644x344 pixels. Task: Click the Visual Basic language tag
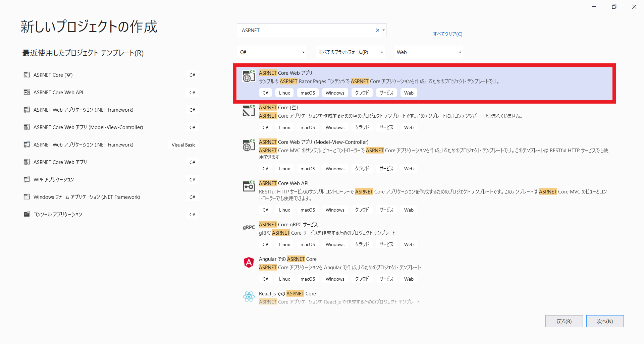pyautogui.click(x=183, y=145)
